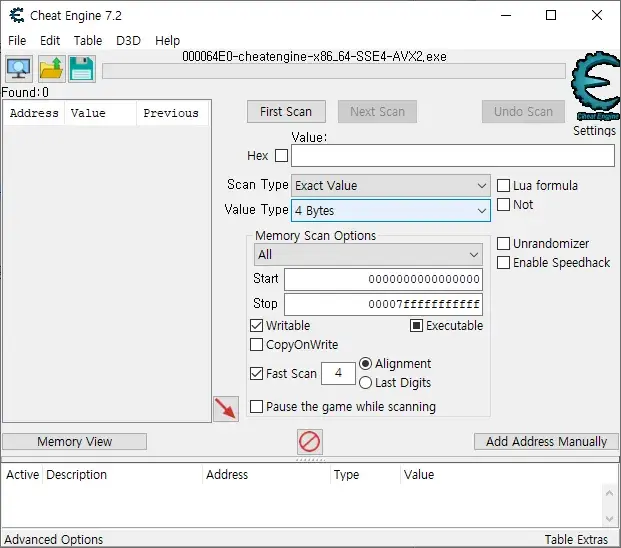The image size is (621, 548).
Task: Open the Scan Type dropdown
Action: [x=390, y=186]
